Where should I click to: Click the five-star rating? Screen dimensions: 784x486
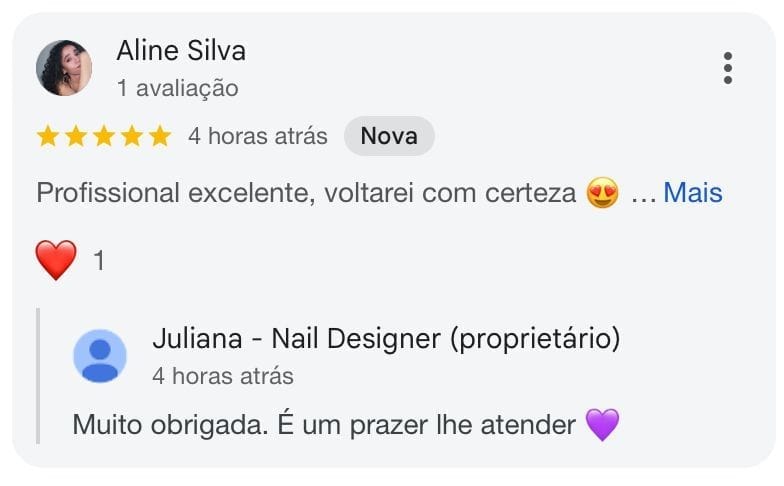click(x=104, y=137)
